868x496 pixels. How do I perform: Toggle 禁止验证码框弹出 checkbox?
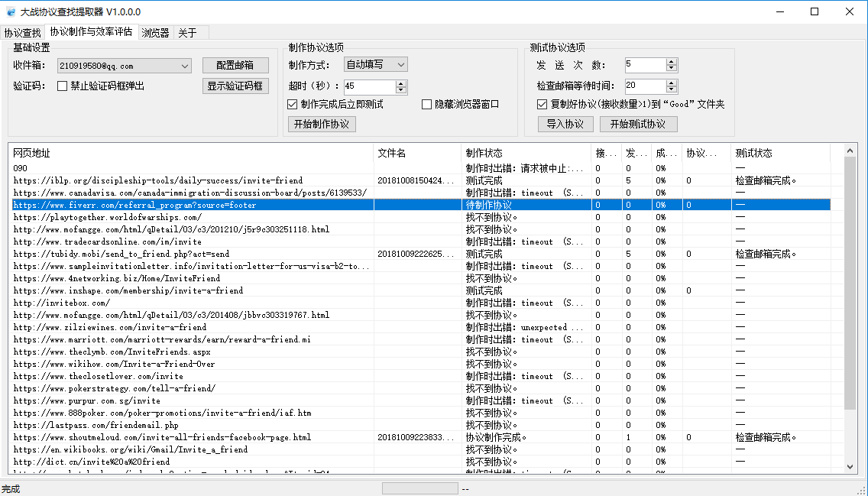tap(63, 86)
